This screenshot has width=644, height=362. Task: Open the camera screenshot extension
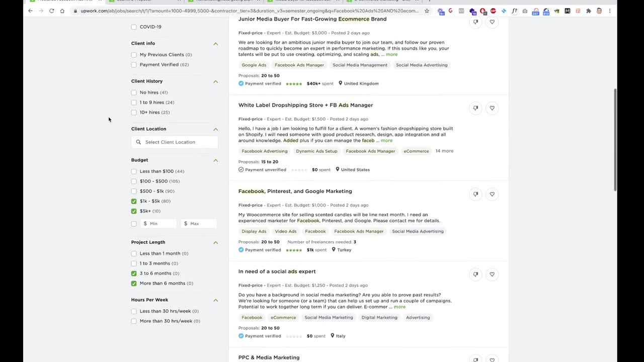pos(525,11)
